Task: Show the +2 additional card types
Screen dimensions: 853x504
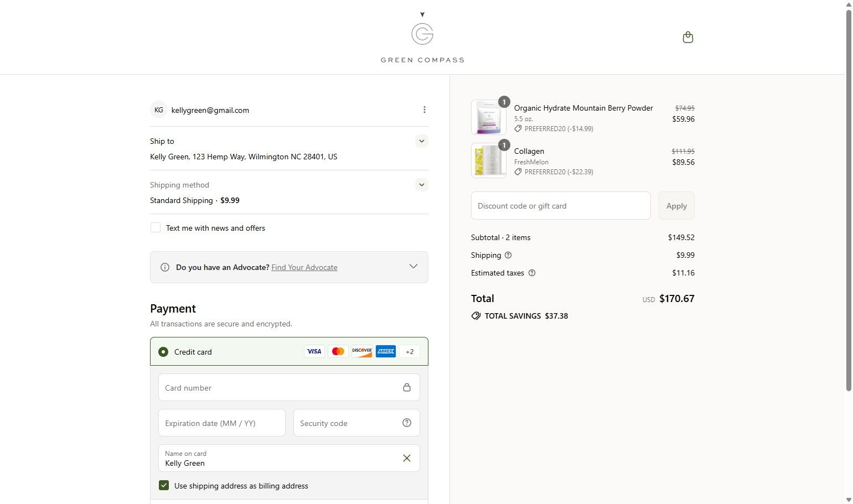Action: click(x=410, y=351)
